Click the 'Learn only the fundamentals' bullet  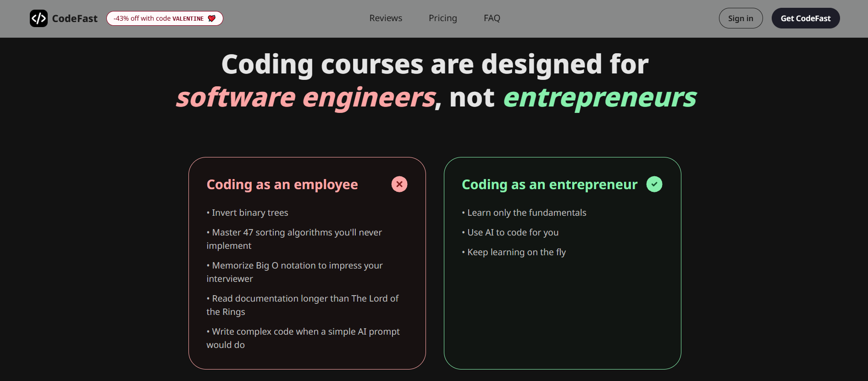pos(524,213)
